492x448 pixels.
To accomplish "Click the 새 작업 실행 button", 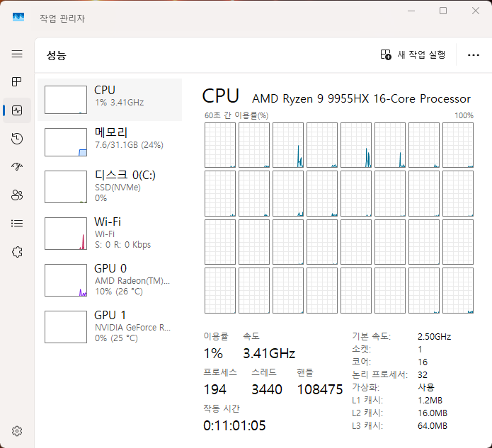I will 413,54.
